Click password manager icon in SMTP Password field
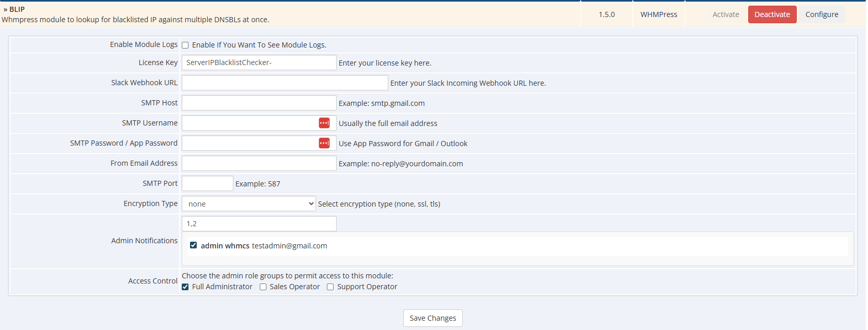Screen dimensions: 868x330 324,143
